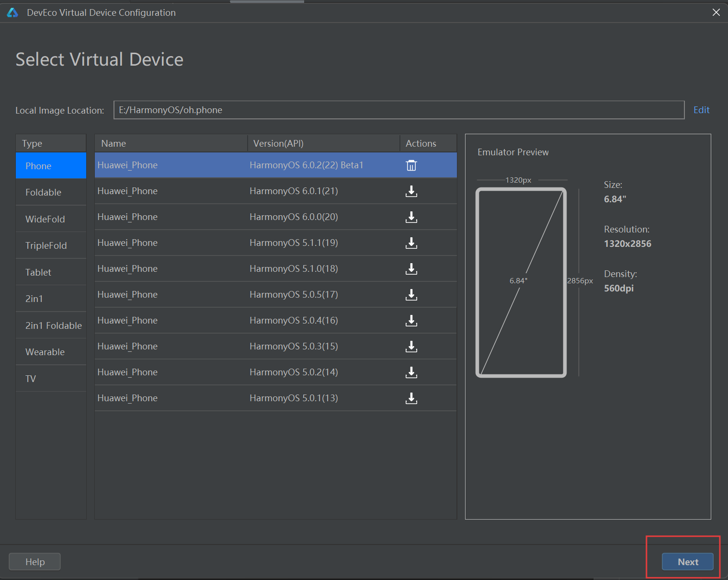Select the TripleFold device type
Viewport: 728px width, 580px height.
(x=51, y=245)
